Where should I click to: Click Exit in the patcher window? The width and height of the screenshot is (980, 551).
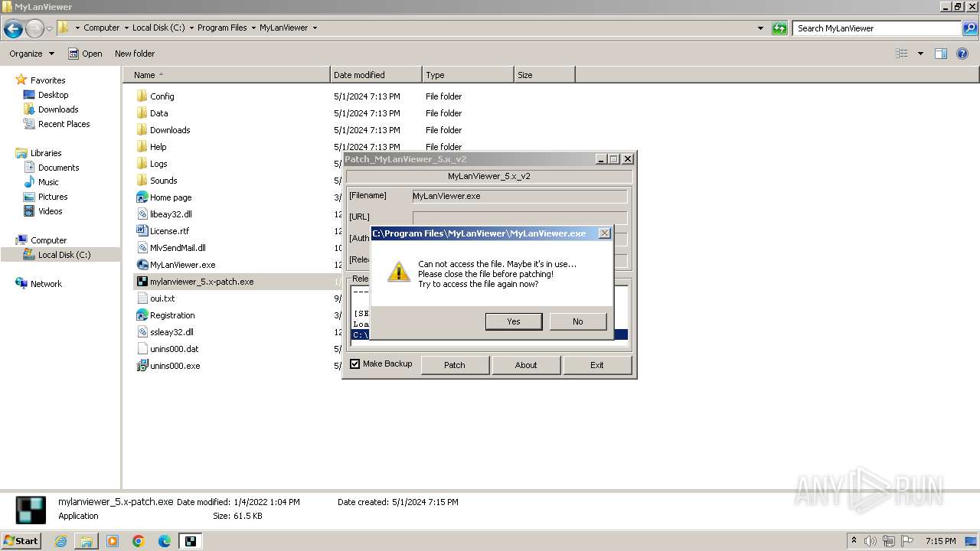[597, 365]
